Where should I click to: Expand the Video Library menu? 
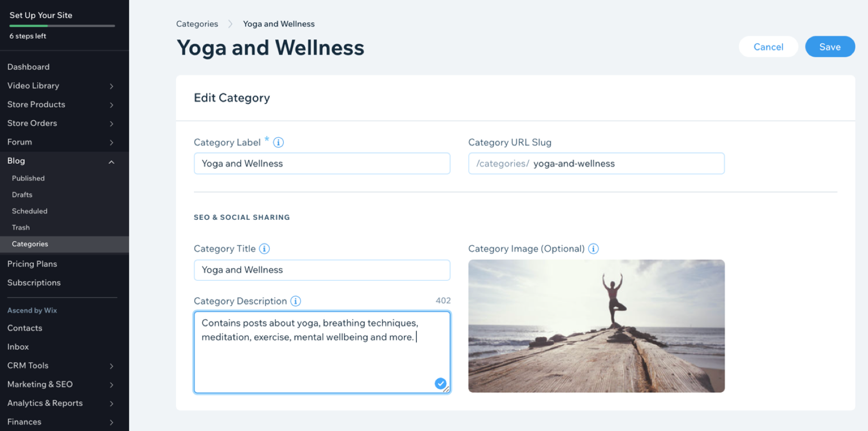click(111, 86)
